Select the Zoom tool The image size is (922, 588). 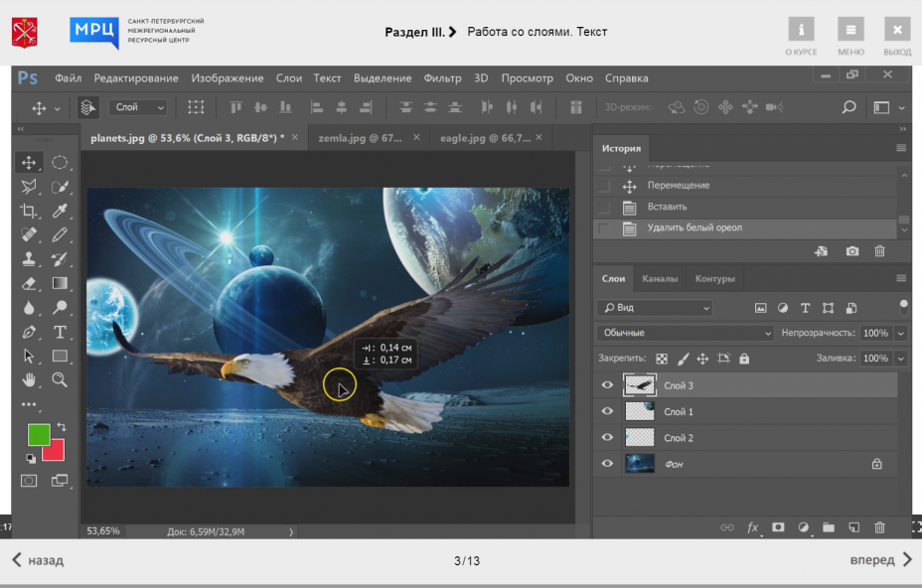coord(60,379)
